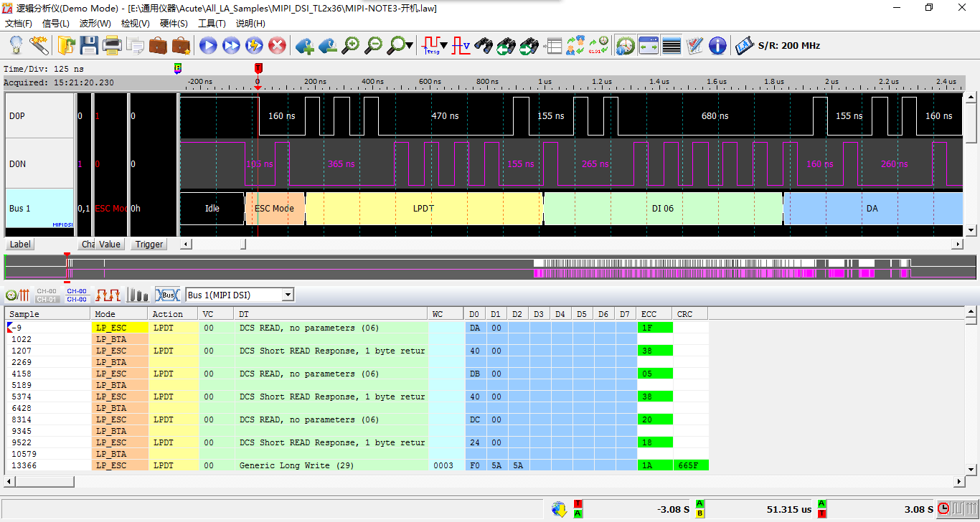980x522 pixels.
Task: Start single capture with play button
Action: pos(208,46)
